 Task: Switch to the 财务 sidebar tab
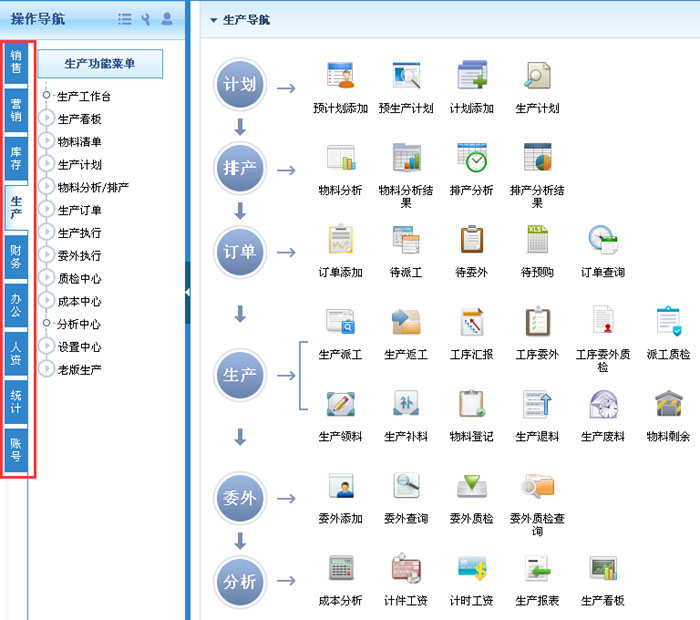coord(16,256)
